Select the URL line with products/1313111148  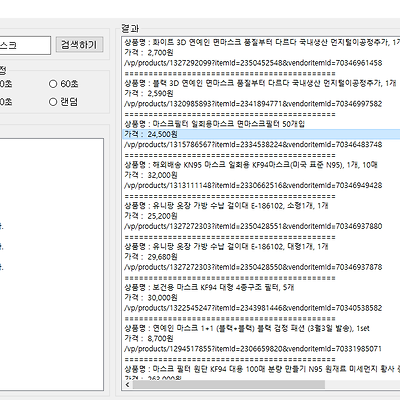(253, 185)
